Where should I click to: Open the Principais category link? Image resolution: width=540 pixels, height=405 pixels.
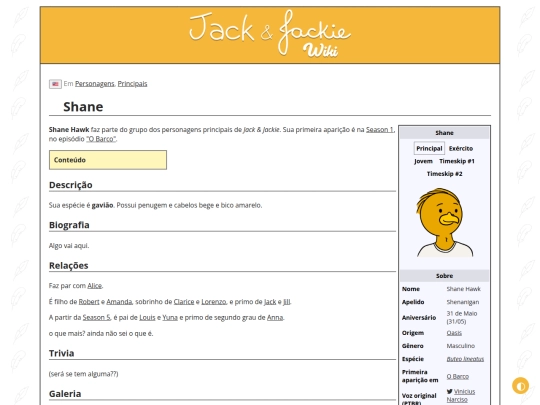pos(132,84)
